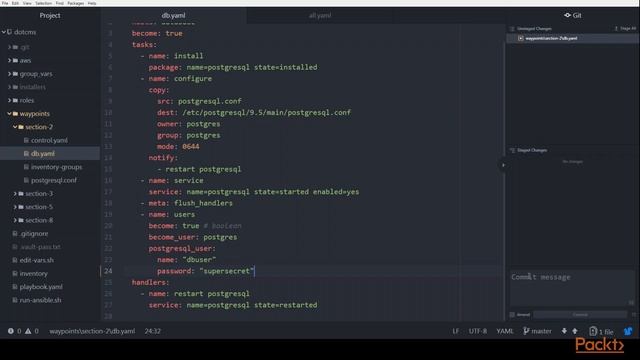Toggle the Amend checkbox
The width and height of the screenshot is (640, 360).
(512, 315)
